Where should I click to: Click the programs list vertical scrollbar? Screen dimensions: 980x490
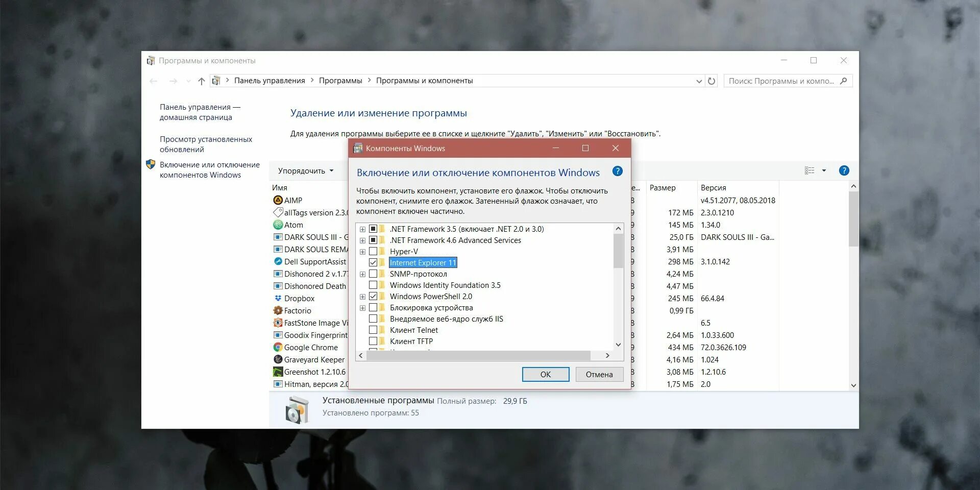tap(853, 219)
